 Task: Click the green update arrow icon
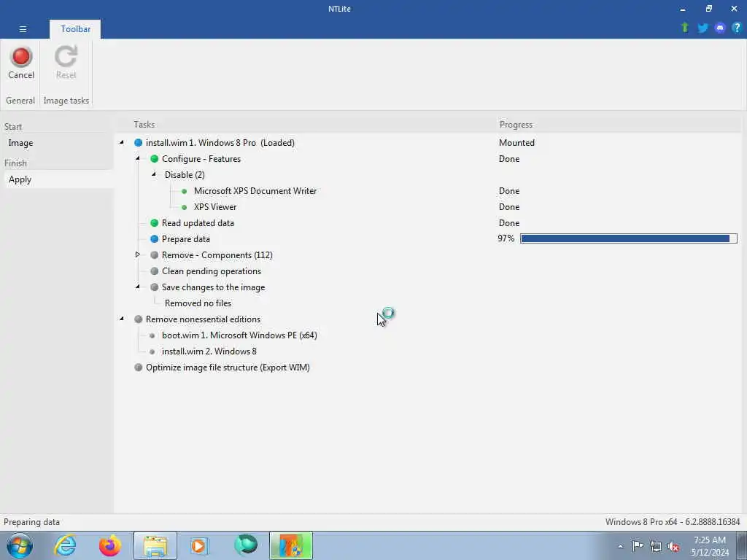tap(684, 28)
